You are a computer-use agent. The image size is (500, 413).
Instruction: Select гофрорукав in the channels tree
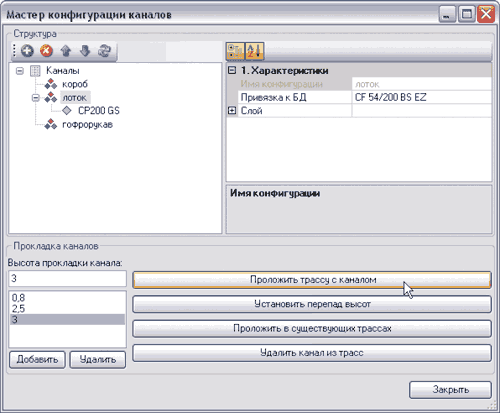click(87, 125)
